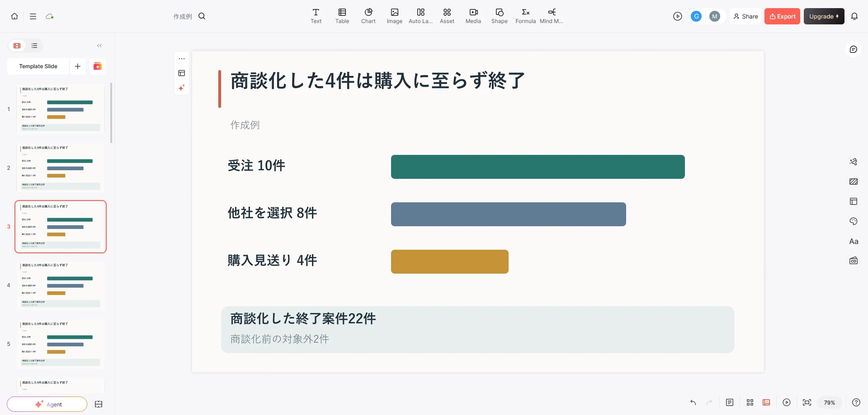
Task: Open search next to the 作成例 title
Action: [202, 16]
